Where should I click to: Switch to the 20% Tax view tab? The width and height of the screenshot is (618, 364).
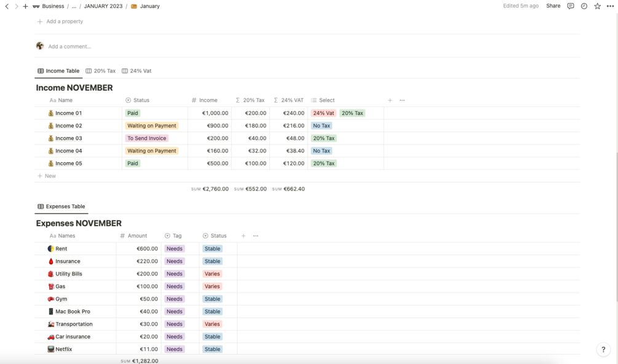(x=100, y=71)
